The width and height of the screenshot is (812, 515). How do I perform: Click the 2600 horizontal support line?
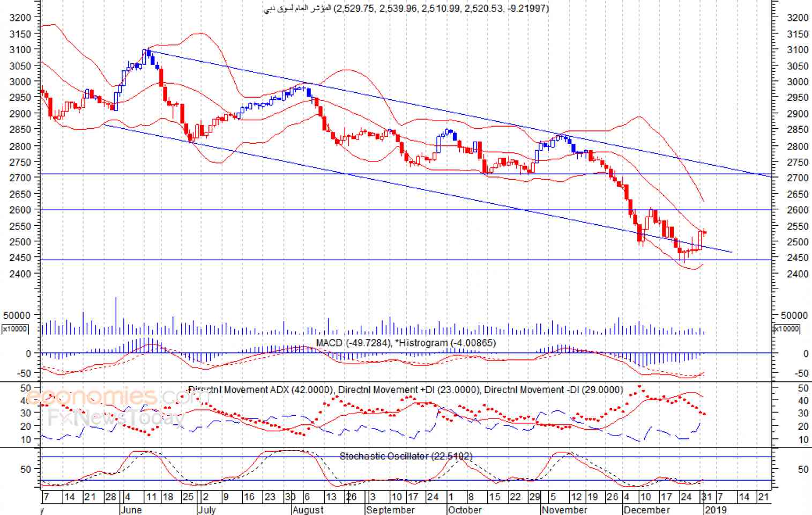tap(406, 210)
